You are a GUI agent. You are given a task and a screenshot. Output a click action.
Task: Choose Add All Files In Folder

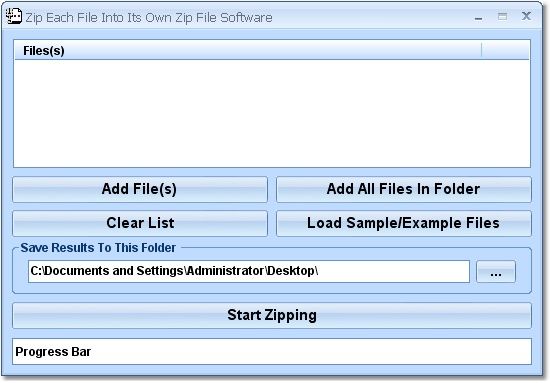(404, 189)
